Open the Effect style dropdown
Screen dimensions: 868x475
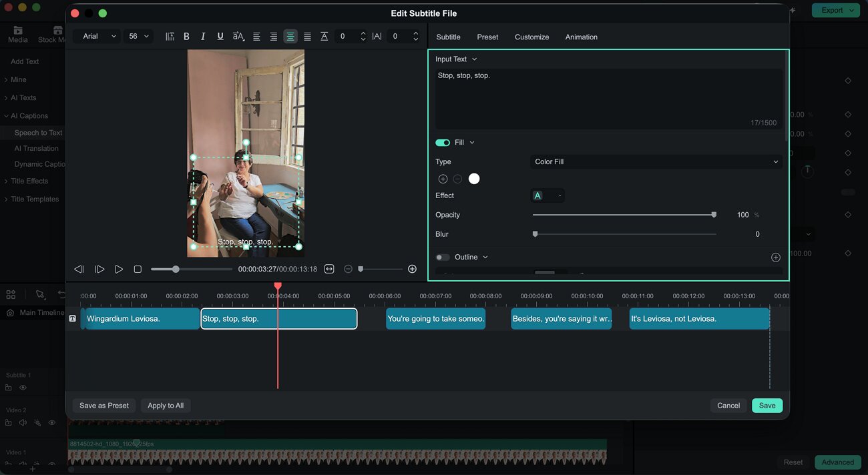(548, 195)
